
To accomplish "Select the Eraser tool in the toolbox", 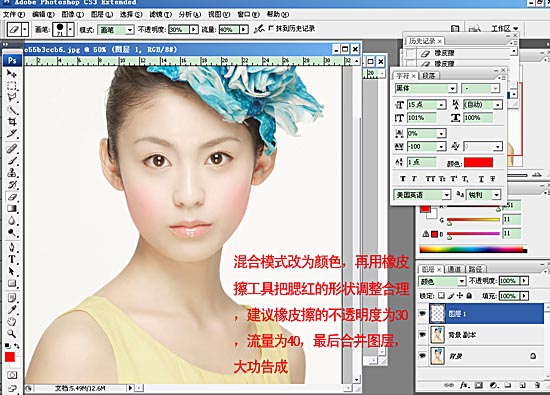I will point(12,197).
